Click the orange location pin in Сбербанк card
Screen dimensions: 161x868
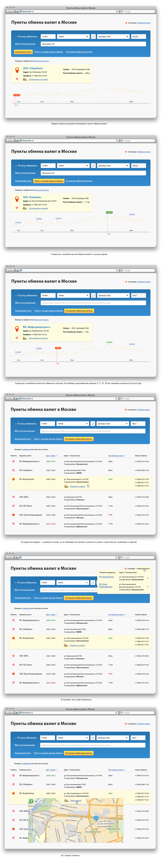click(17, 70)
